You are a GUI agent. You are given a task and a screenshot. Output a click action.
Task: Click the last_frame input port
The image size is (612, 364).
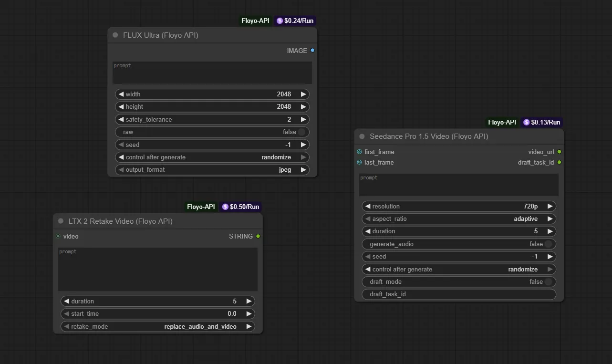pos(359,162)
